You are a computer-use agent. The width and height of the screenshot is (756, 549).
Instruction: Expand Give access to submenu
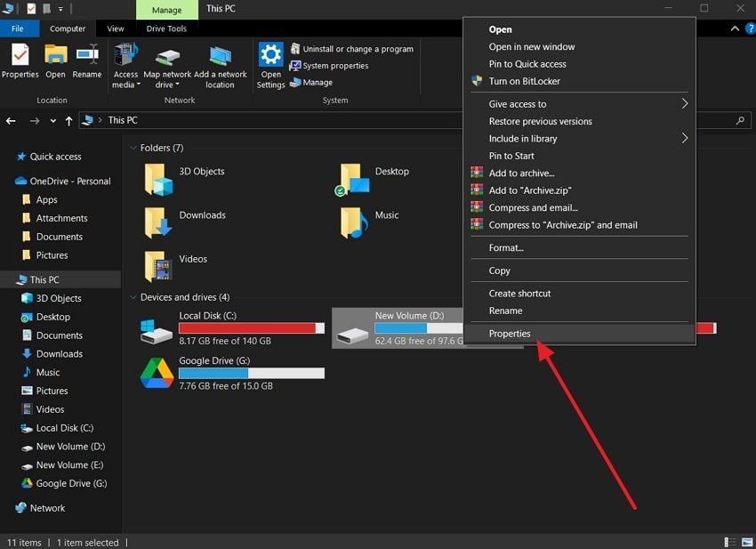[579, 104]
